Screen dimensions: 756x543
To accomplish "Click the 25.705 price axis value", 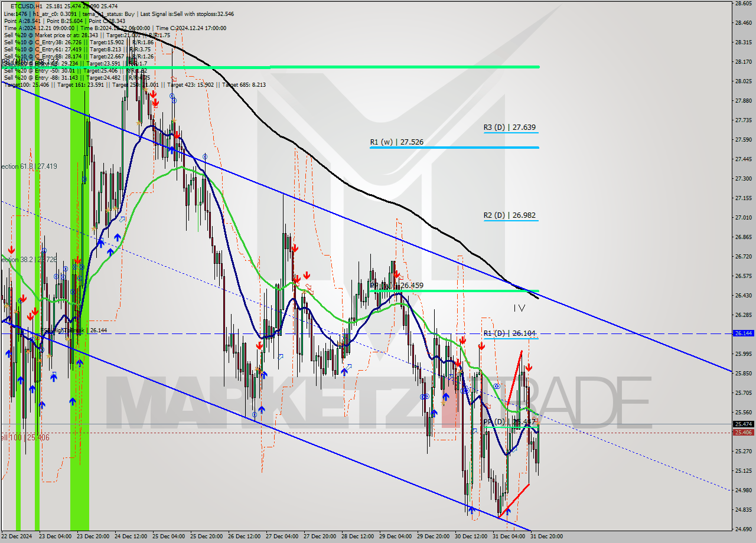I will 743,392.
